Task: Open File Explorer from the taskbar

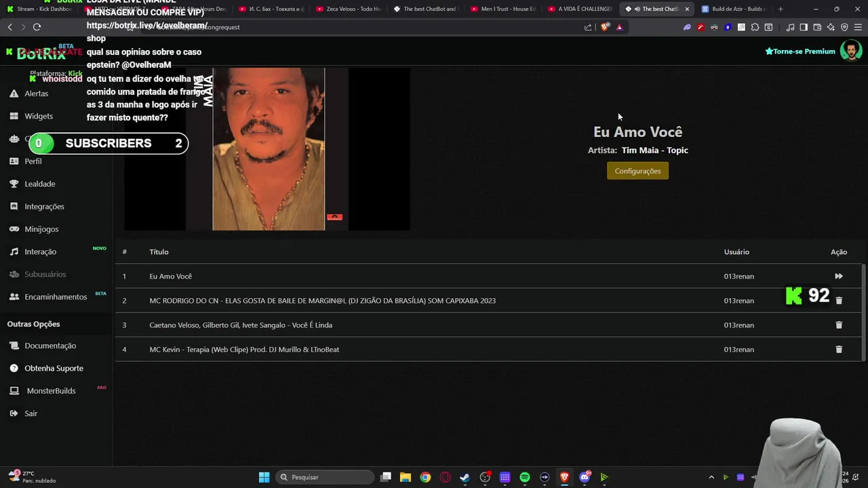Action: [406, 477]
